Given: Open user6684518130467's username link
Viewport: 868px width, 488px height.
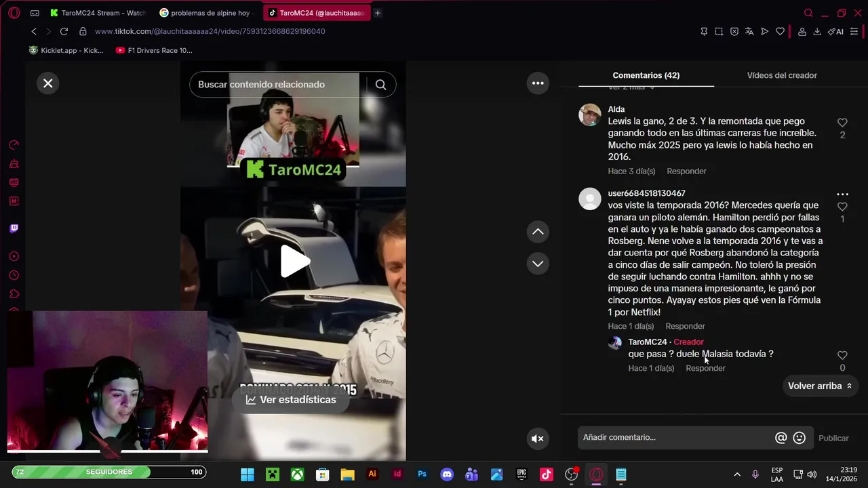Looking at the screenshot, I should click(646, 193).
